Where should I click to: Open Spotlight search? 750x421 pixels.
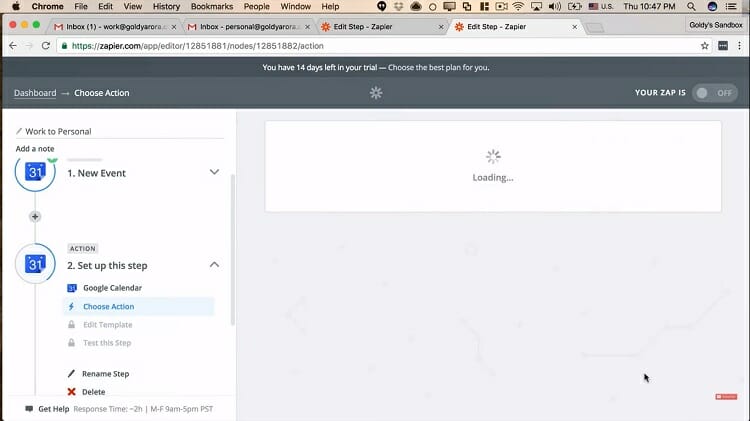coord(691,6)
